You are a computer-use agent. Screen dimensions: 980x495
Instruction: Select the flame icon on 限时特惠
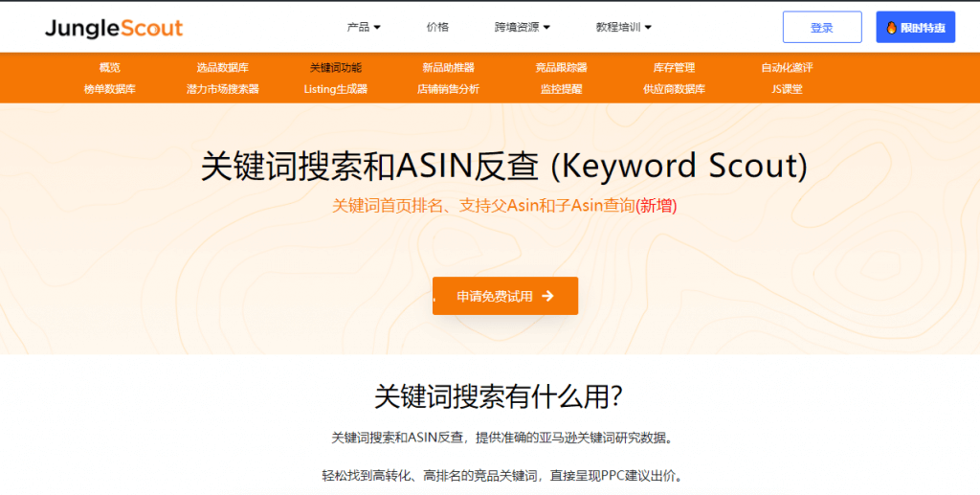point(891,28)
